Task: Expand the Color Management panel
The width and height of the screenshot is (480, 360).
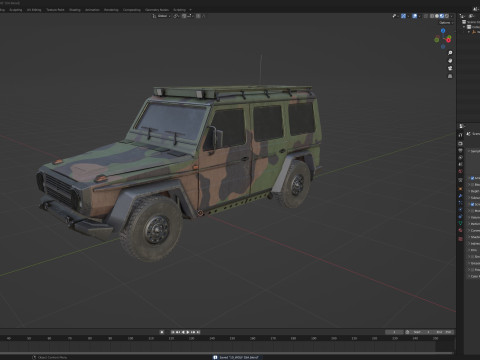Action: [x=474, y=276]
